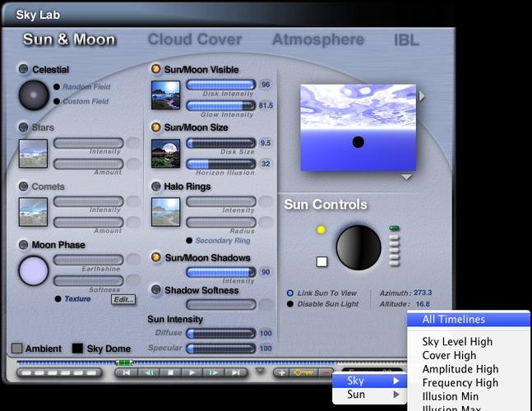The image size is (532, 411).
Task: Click the Celestial sphere preview
Action: (34, 95)
